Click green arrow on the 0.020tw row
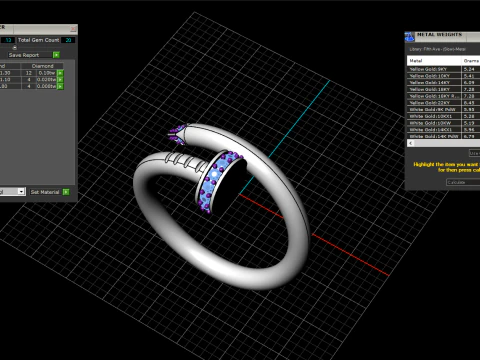This screenshot has width=480, height=360. tap(60, 80)
